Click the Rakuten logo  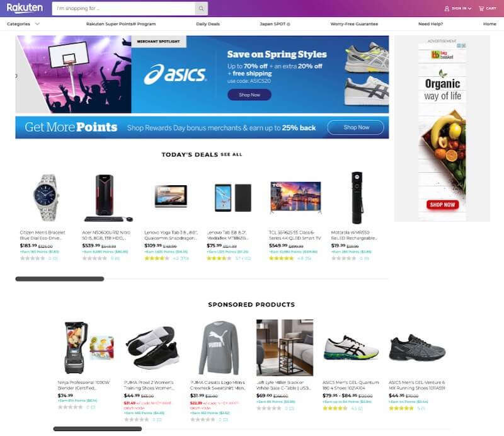coord(25,8)
